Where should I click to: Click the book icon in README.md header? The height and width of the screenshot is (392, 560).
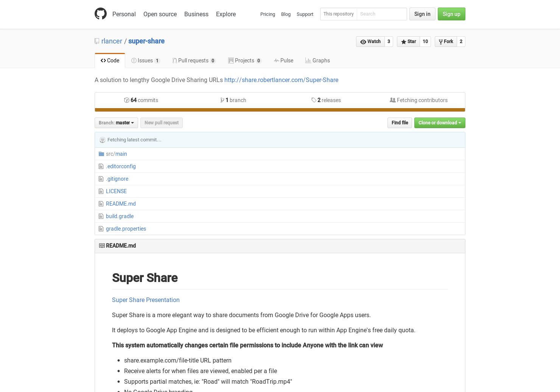pyautogui.click(x=102, y=246)
